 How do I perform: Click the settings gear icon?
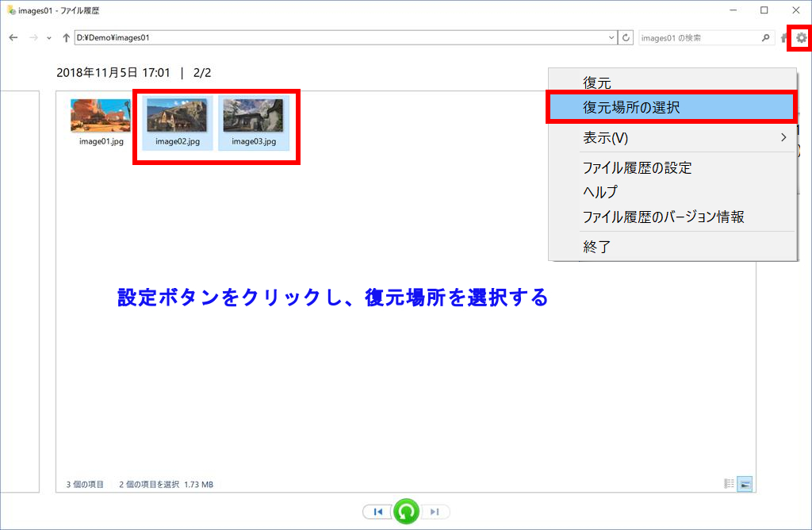802,38
